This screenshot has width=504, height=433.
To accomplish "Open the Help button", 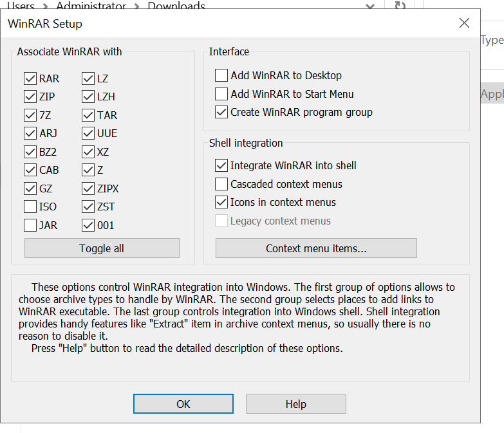I will [296, 404].
